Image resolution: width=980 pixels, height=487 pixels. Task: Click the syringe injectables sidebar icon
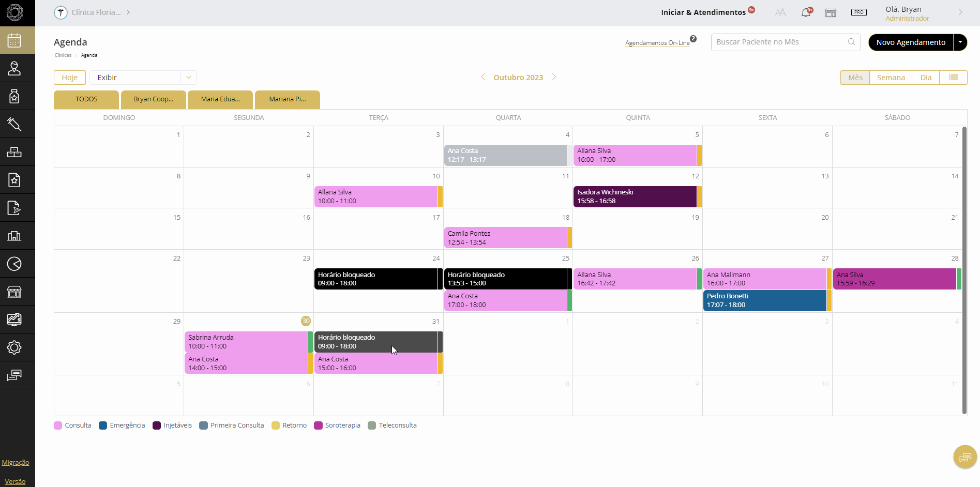(14, 124)
